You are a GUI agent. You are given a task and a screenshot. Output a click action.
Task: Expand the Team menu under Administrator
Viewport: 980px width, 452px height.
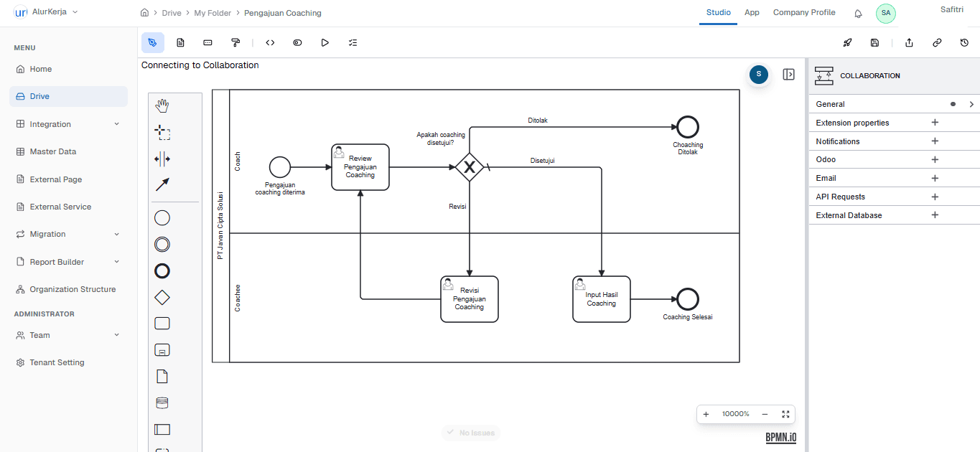(x=68, y=335)
